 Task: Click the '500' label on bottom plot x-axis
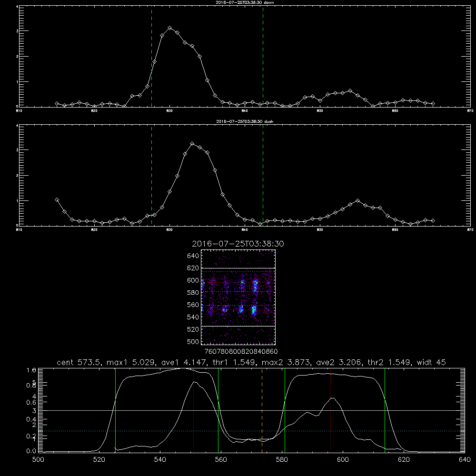(x=38, y=460)
